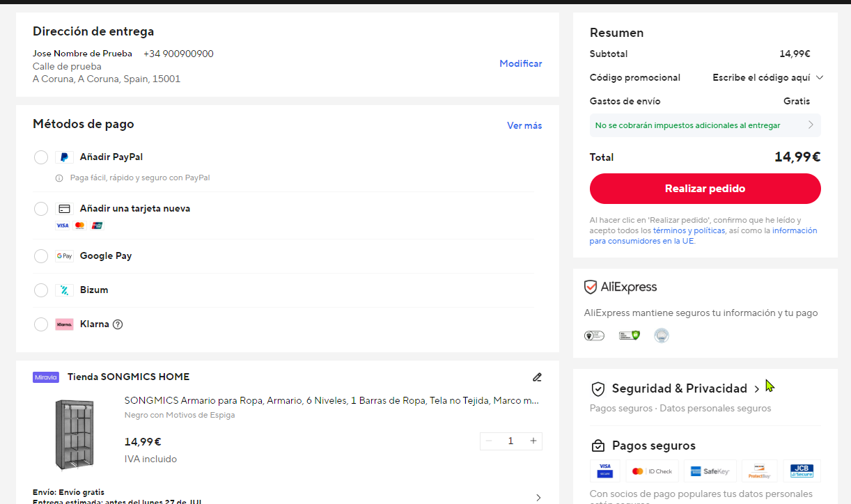The image size is (851, 504).
Task: Click Ver más payment methods link
Action: tap(524, 125)
